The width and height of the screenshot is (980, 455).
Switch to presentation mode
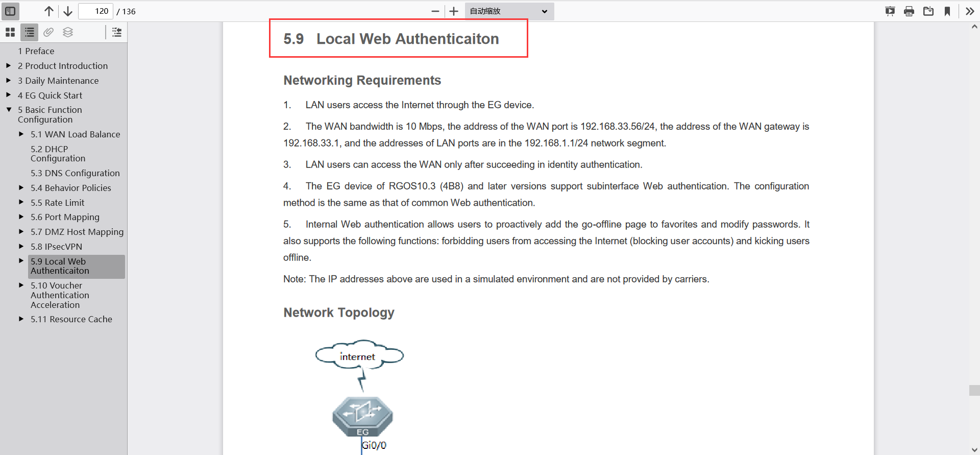[890, 11]
